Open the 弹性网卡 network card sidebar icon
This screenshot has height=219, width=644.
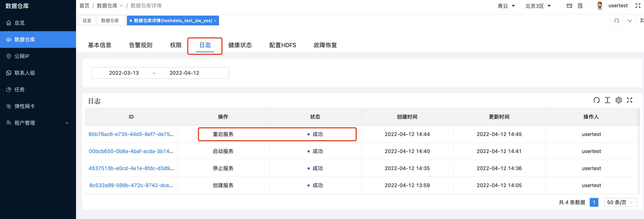point(9,106)
